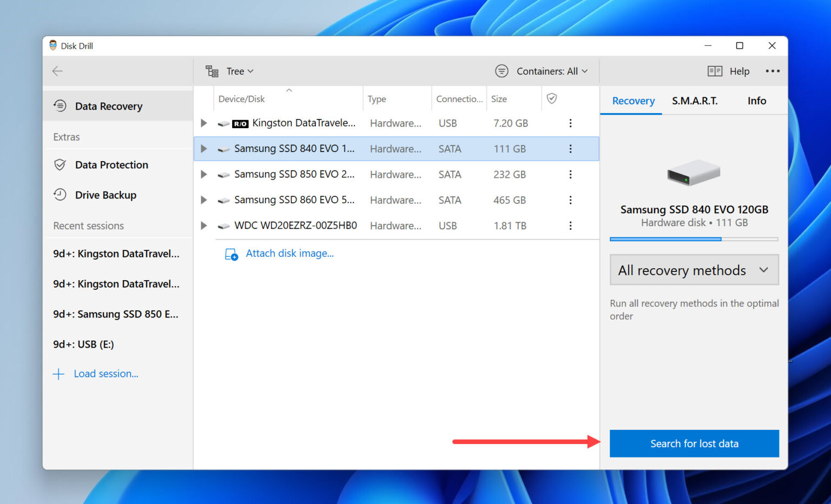Open options for the WDC WD20EZRZ drive
This screenshot has width=831, height=504.
point(570,226)
